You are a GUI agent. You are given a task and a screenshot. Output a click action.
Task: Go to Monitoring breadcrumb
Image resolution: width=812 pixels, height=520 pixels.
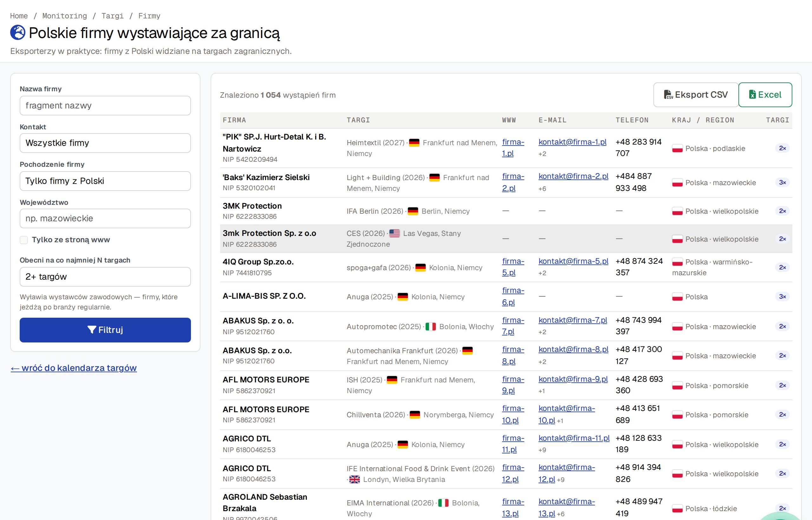tap(64, 16)
